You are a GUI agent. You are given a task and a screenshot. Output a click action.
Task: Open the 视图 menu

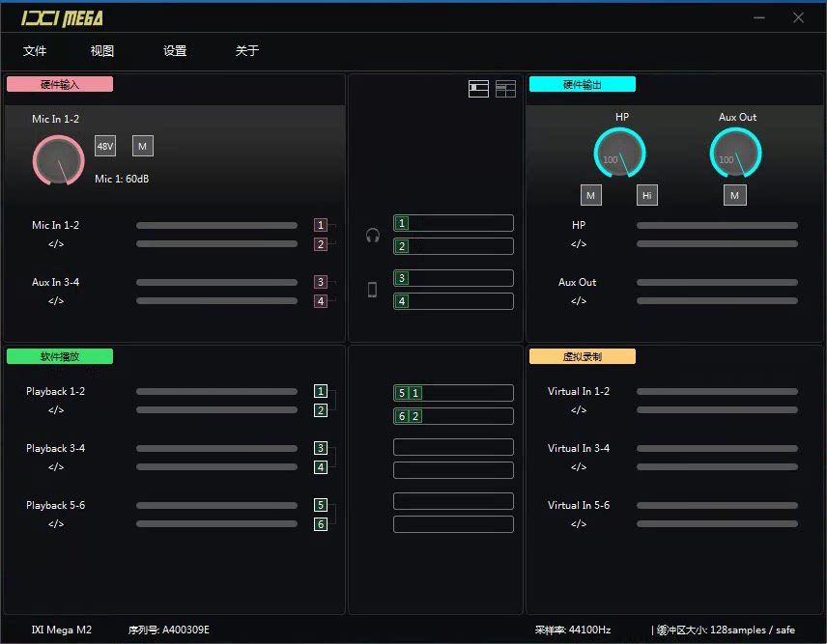pyautogui.click(x=102, y=50)
